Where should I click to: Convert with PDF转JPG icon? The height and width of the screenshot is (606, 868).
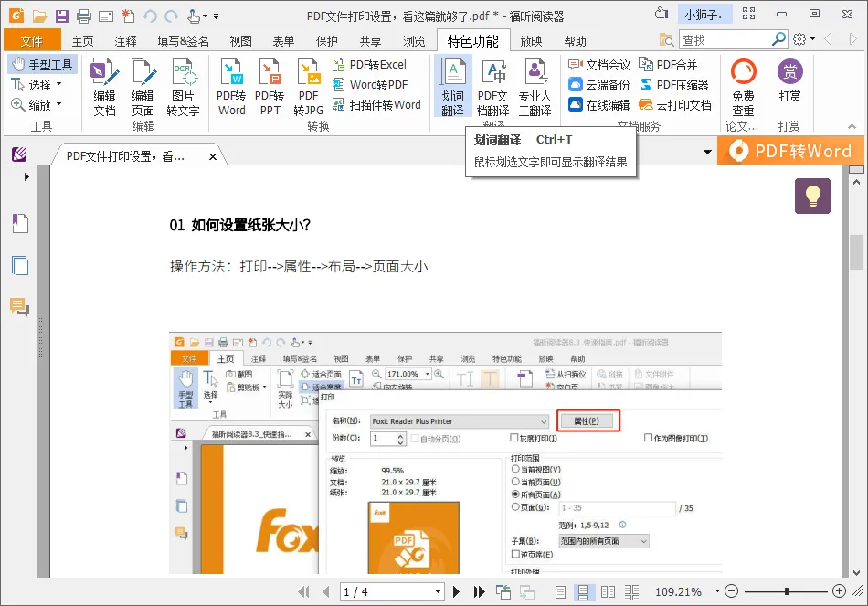[x=308, y=87]
